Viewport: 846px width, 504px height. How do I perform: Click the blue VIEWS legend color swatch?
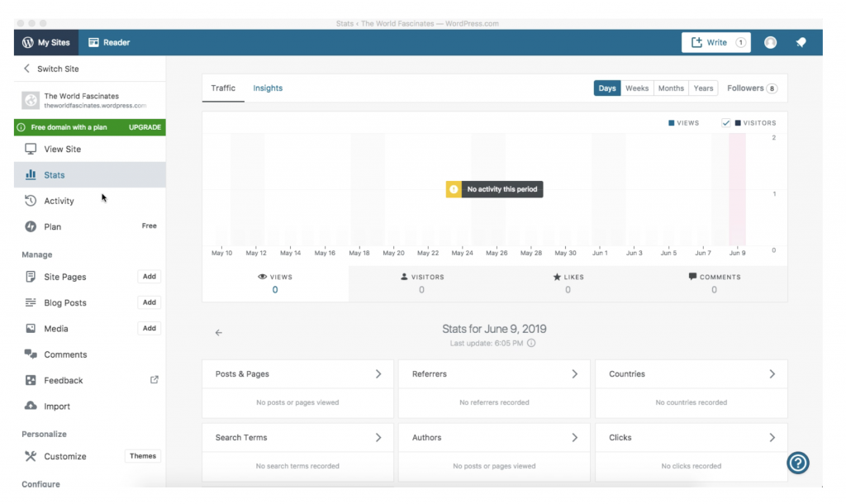click(x=671, y=123)
